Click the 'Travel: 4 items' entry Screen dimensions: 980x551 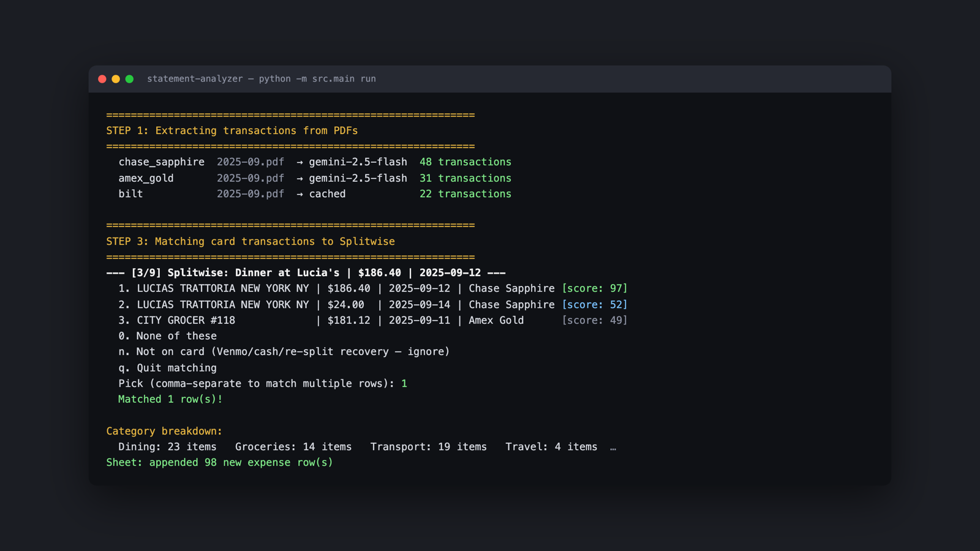click(551, 447)
